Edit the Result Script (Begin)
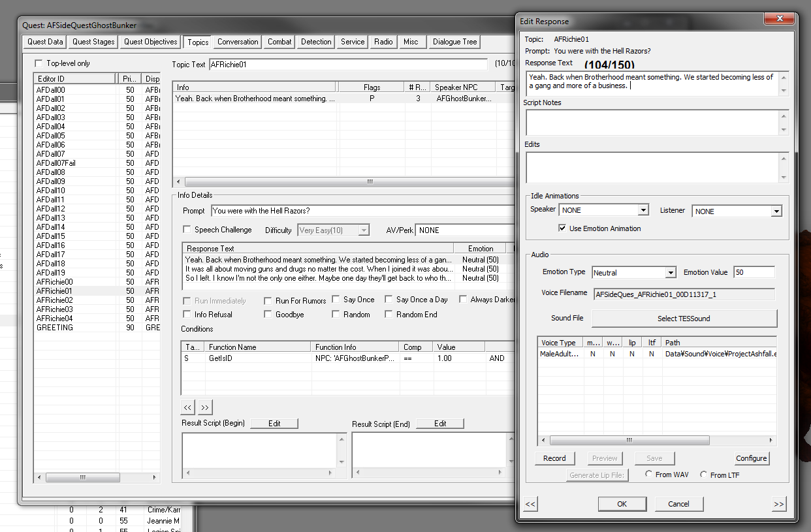The image size is (811, 532). coord(274,424)
